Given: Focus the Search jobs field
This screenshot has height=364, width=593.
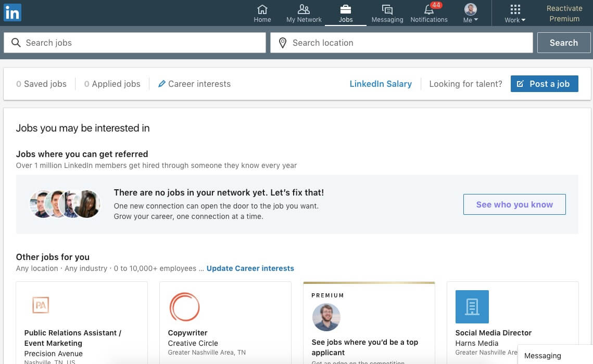Looking at the screenshot, I should coord(135,43).
